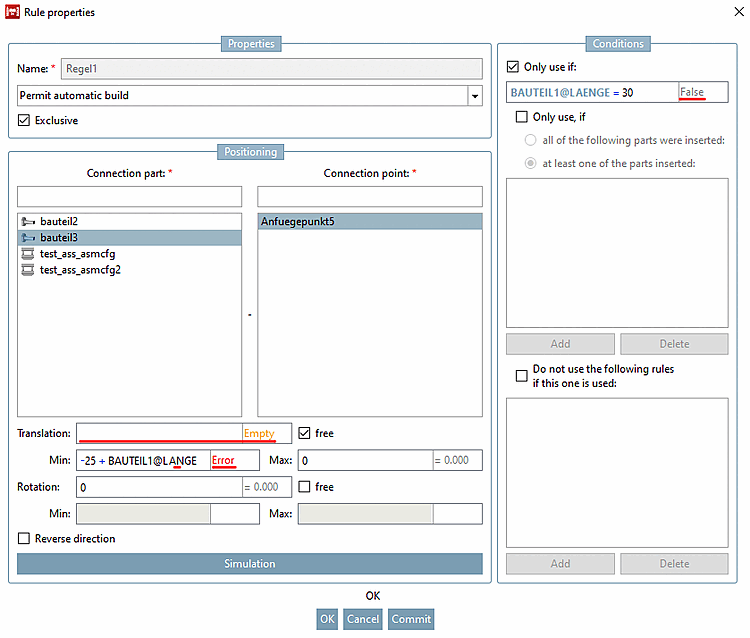The height and width of the screenshot is (638, 750).
Task: Click the OK button
Action: [327, 619]
